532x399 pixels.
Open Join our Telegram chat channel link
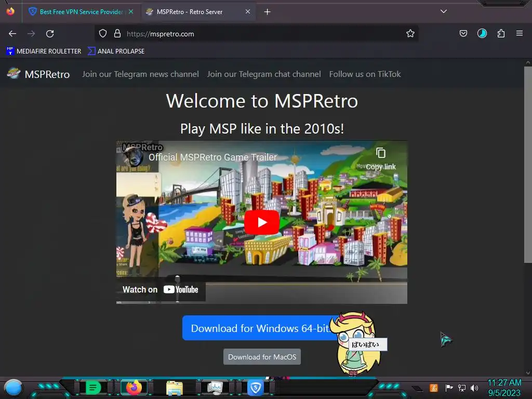click(264, 74)
